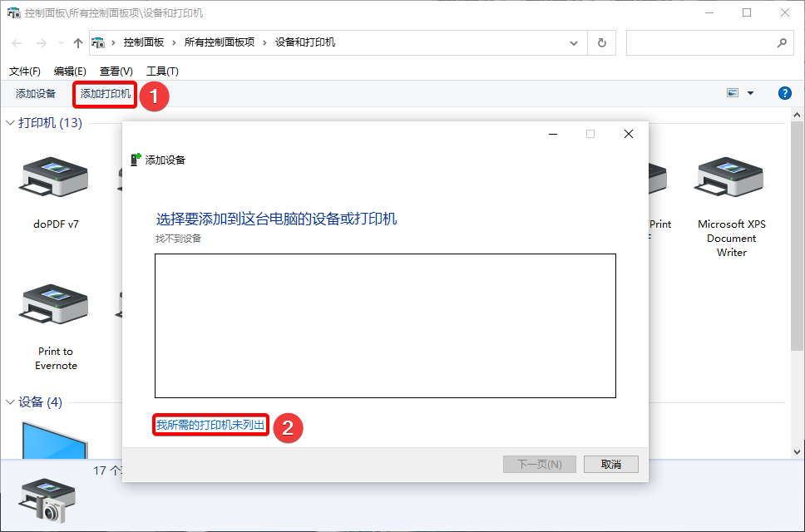Open the recent locations dropdown arrow
Viewport: 805px width, 532px height.
pos(61,43)
